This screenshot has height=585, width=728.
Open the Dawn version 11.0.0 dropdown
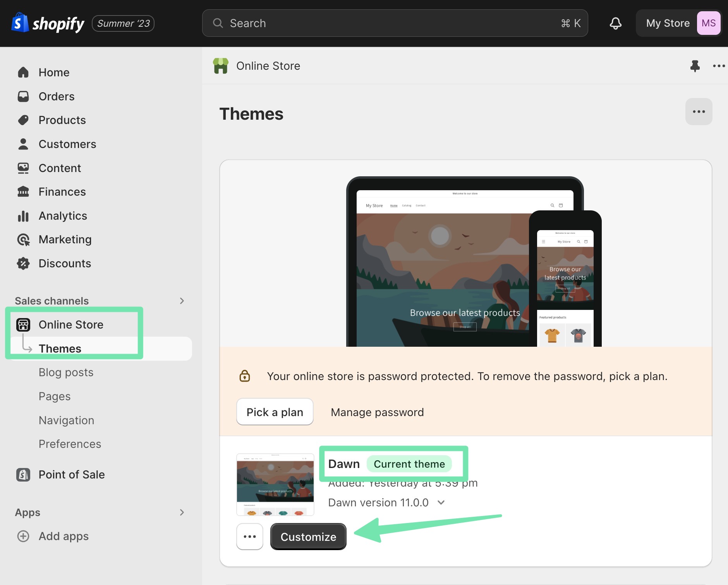(x=441, y=502)
